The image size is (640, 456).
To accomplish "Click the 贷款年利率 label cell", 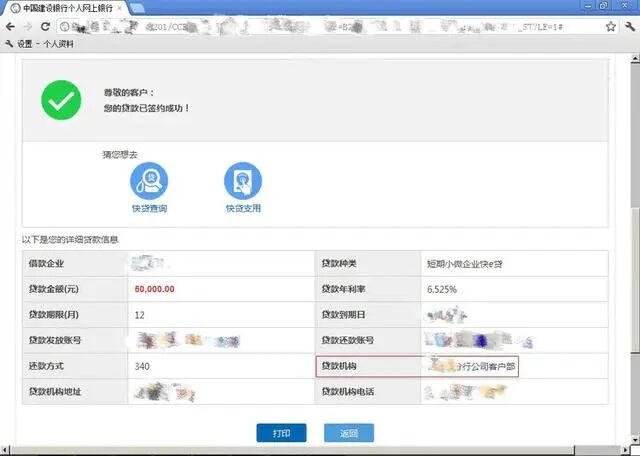I will tap(368, 289).
